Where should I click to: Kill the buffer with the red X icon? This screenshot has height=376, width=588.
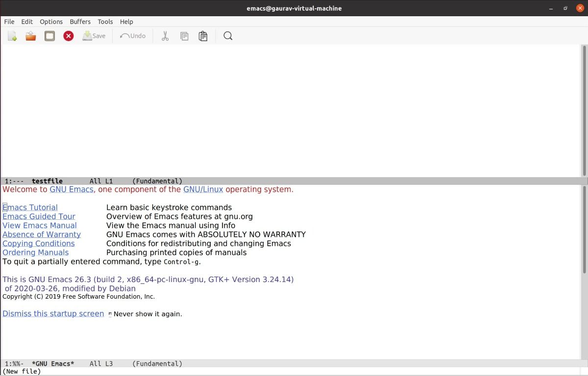click(x=69, y=36)
